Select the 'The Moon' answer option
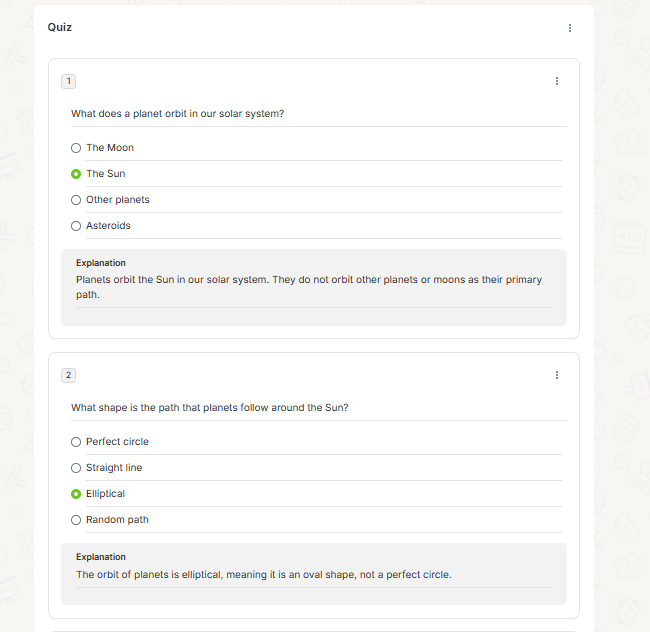Viewport: 650px width, 632px height. (x=76, y=148)
